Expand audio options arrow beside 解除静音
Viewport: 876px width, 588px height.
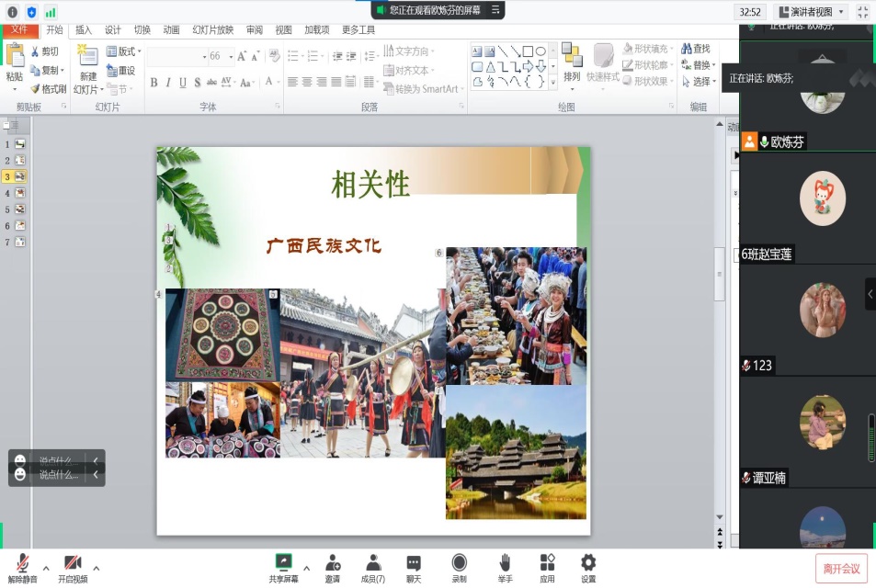pyautogui.click(x=46, y=568)
